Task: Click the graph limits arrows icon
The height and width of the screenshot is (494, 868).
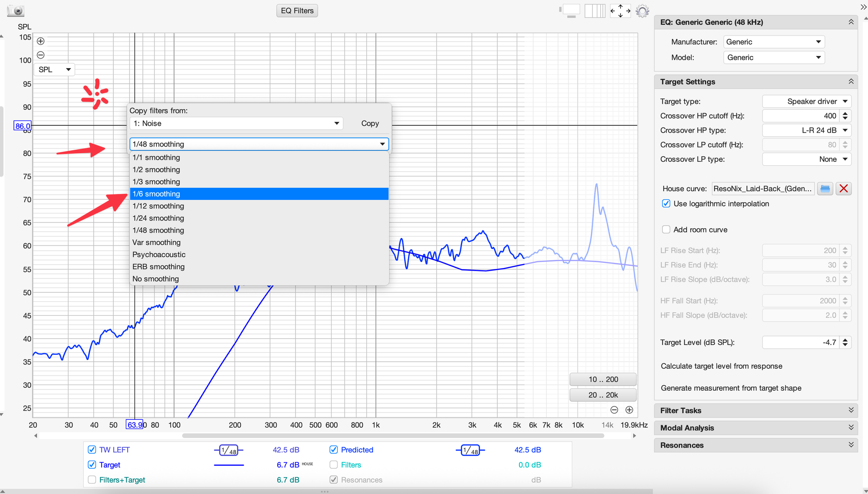Action: click(x=620, y=11)
